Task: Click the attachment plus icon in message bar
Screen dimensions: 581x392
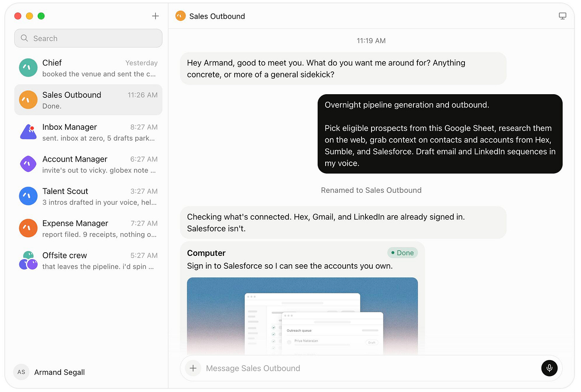Action: [x=193, y=368]
